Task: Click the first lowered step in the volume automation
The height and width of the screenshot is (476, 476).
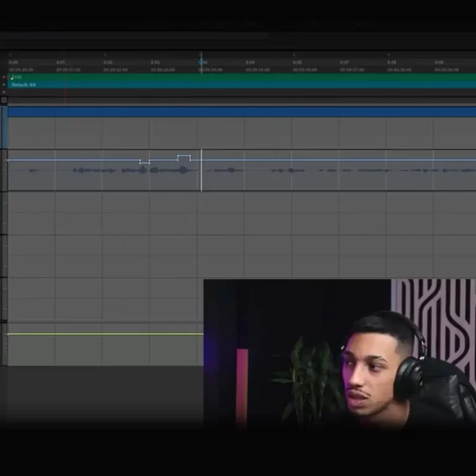Action: [144, 163]
